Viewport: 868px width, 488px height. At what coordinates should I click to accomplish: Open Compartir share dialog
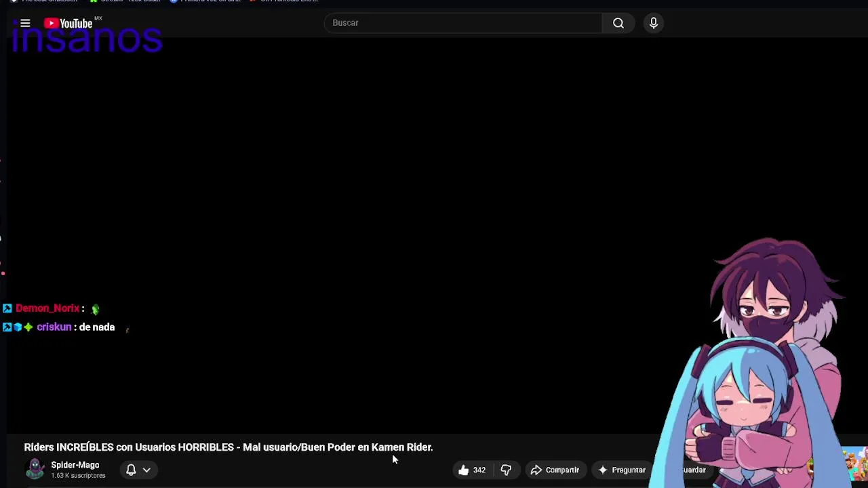pos(555,470)
